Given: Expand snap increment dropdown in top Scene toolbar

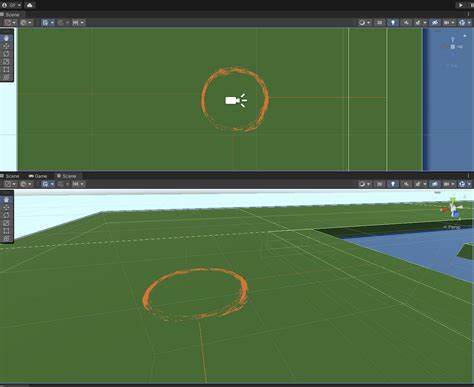Looking at the screenshot, I should click(x=82, y=23).
